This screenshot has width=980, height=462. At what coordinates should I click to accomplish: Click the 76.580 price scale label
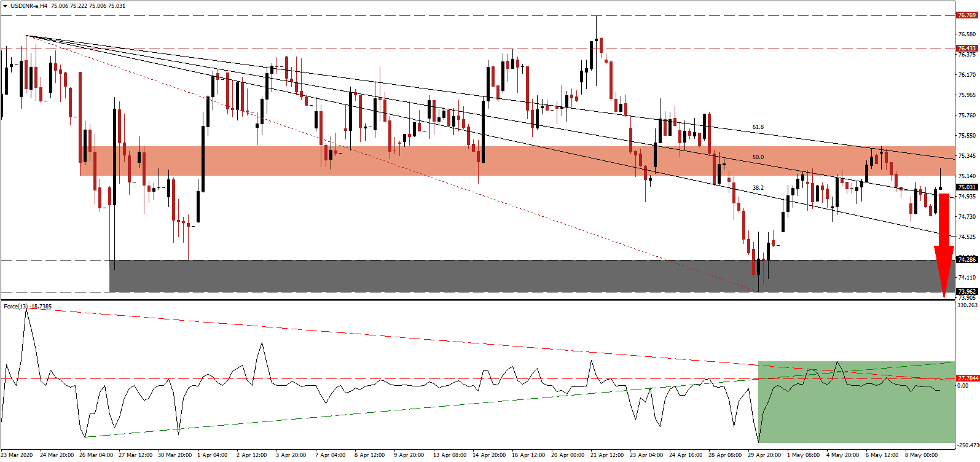(x=967, y=34)
